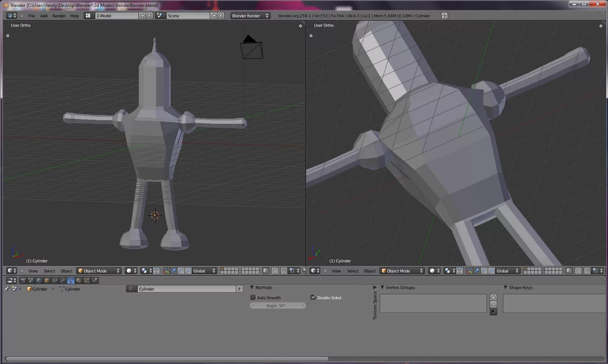Open vertex group specials down arrow
Image resolution: width=608 pixels, height=364 pixels.
click(x=493, y=312)
